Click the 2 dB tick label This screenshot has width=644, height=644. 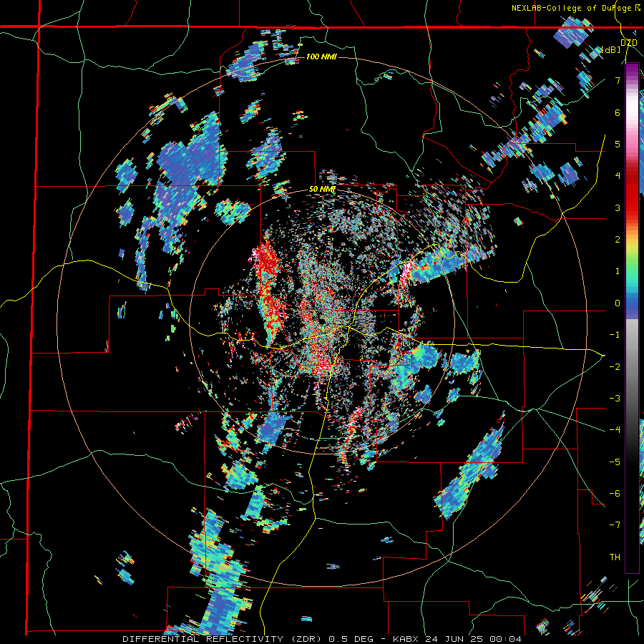click(618, 240)
